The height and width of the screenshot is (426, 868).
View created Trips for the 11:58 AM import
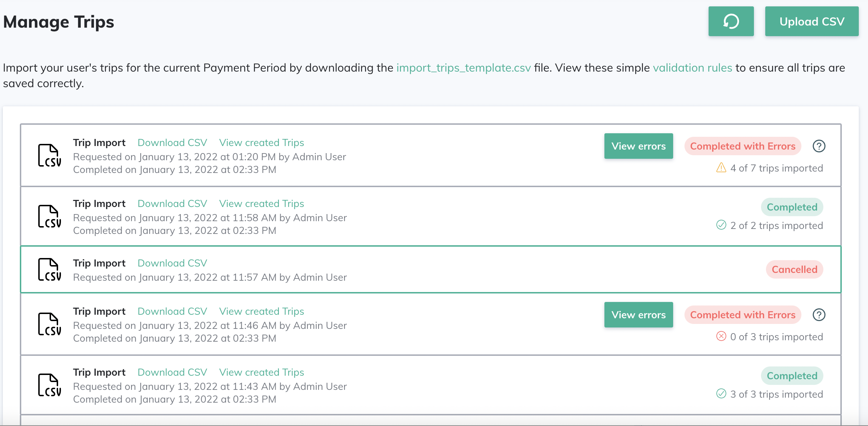pos(261,203)
